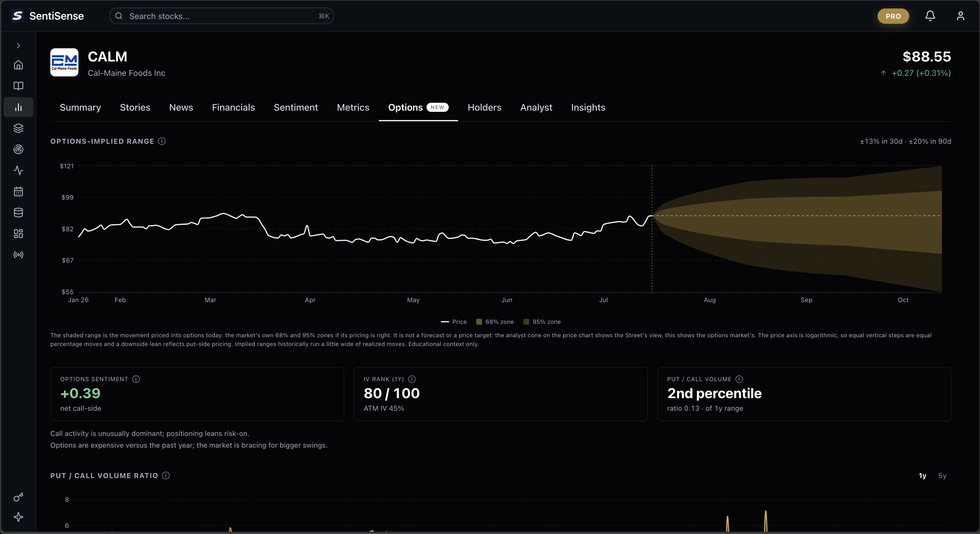
Task: Switch to the Sentiment tab
Action: tap(295, 107)
